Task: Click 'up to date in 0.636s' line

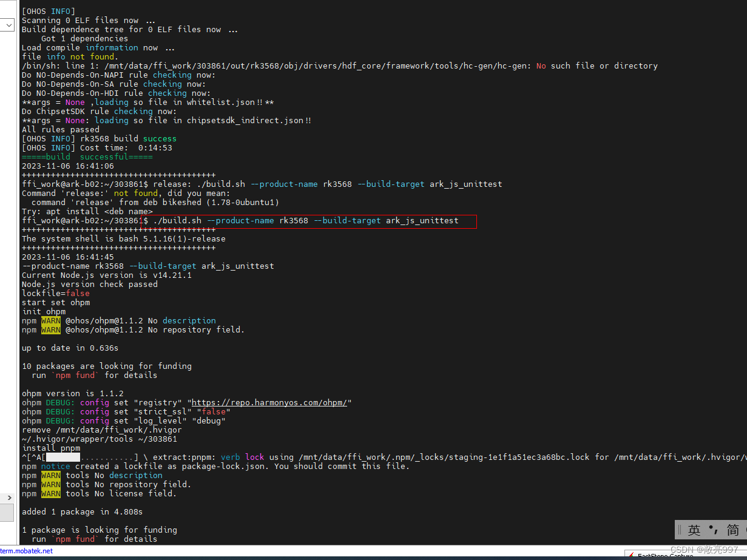Action: (70, 348)
